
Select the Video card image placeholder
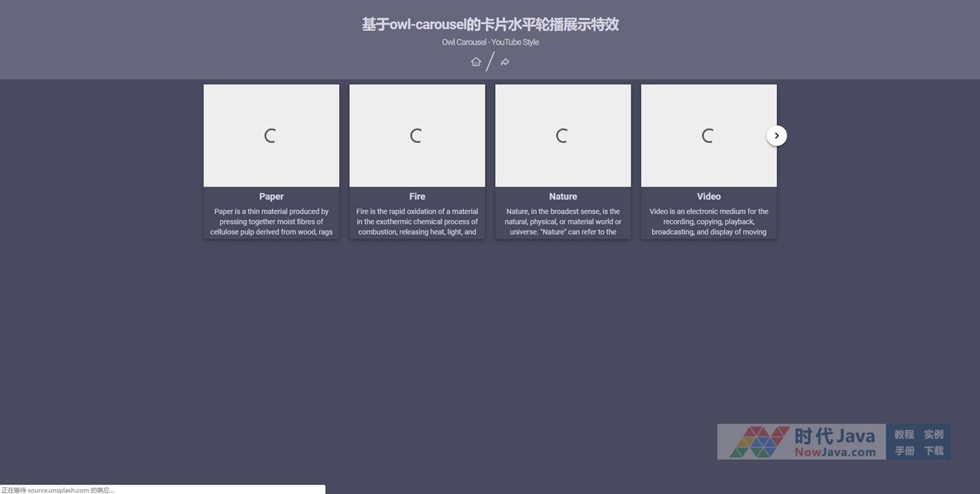708,136
